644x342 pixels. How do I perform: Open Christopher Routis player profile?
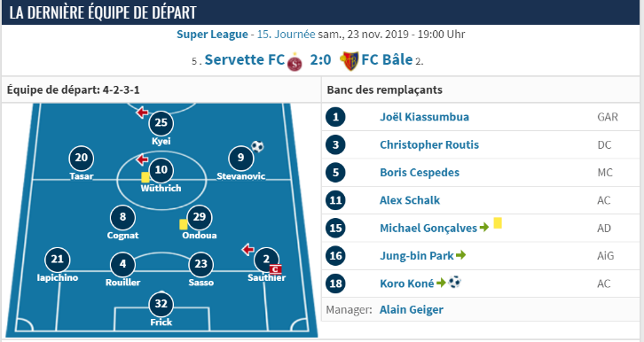tap(429, 144)
